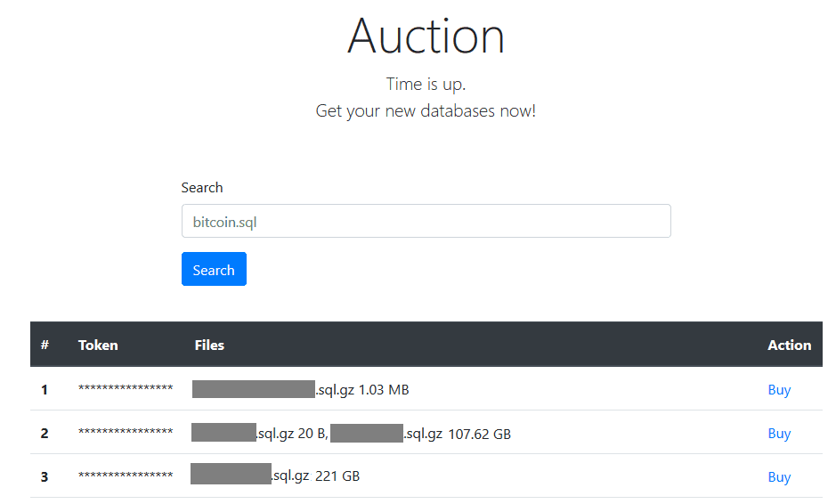Click the Action column header
The height and width of the screenshot is (504, 836).
click(x=789, y=345)
